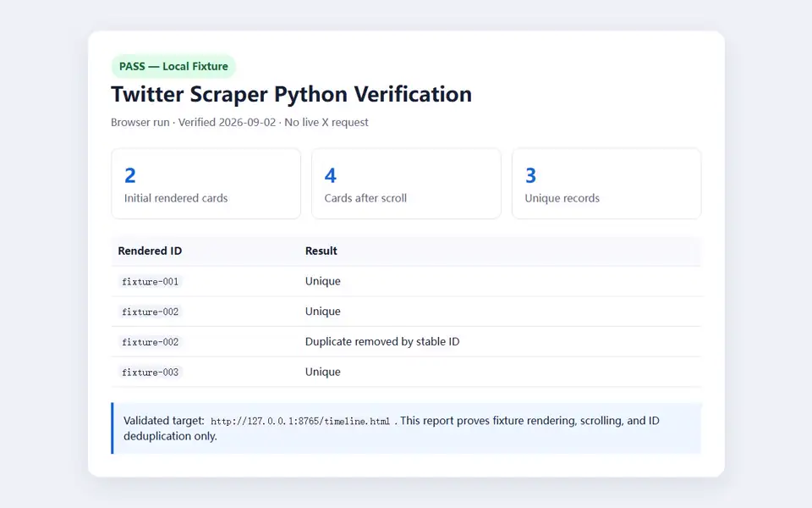
Task: Select fixture-002 ID in the Duplicate removed row
Action: pyautogui.click(x=151, y=342)
